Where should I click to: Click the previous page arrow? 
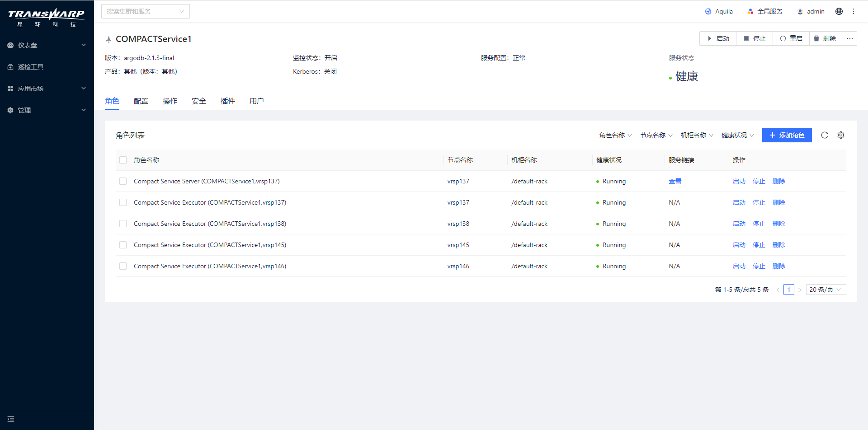click(778, 290)
